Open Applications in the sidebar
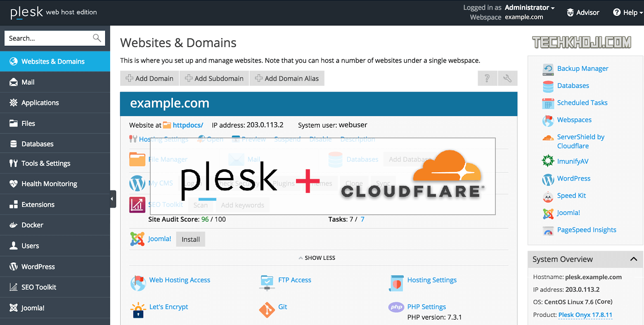The width and height of the screenshot is (644, 325). tap(55, 102)
